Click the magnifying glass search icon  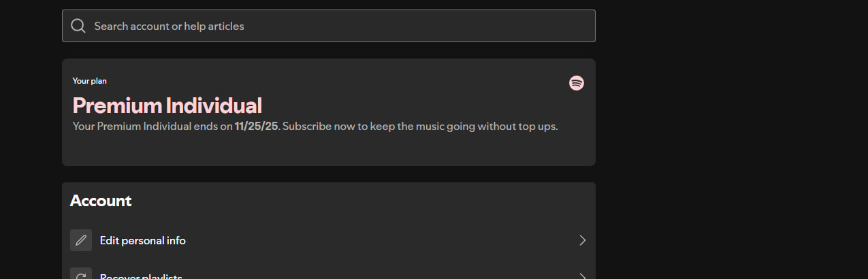tap(78, 26)
